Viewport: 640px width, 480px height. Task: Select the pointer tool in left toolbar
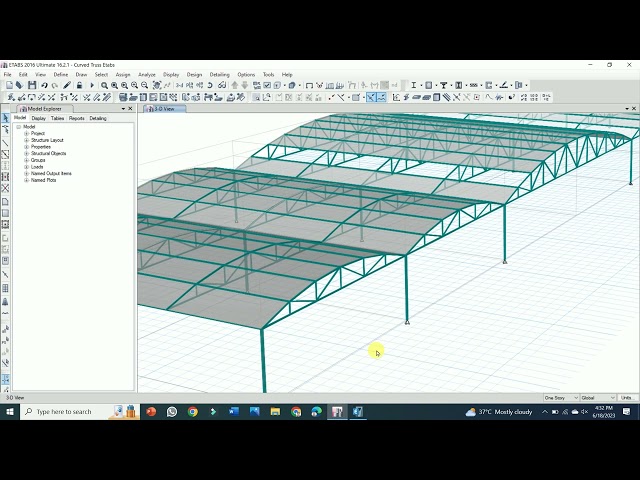click(5, 118)
